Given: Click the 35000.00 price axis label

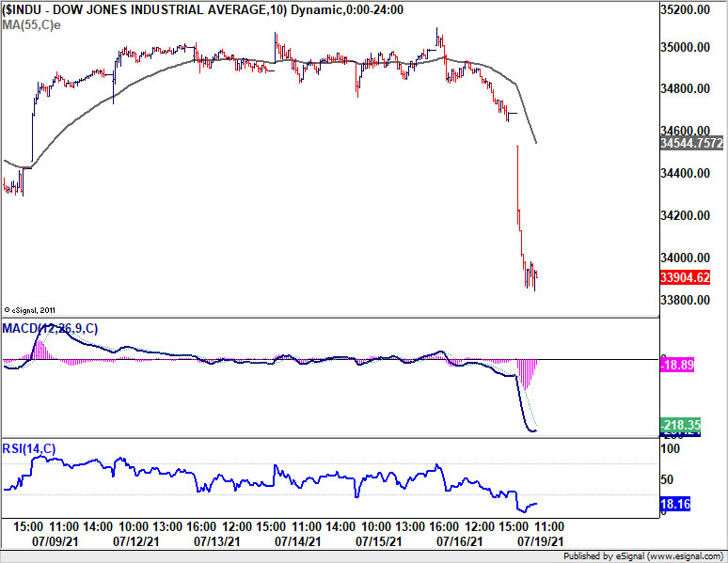Looking at the screenshot, I should [686, 47].
